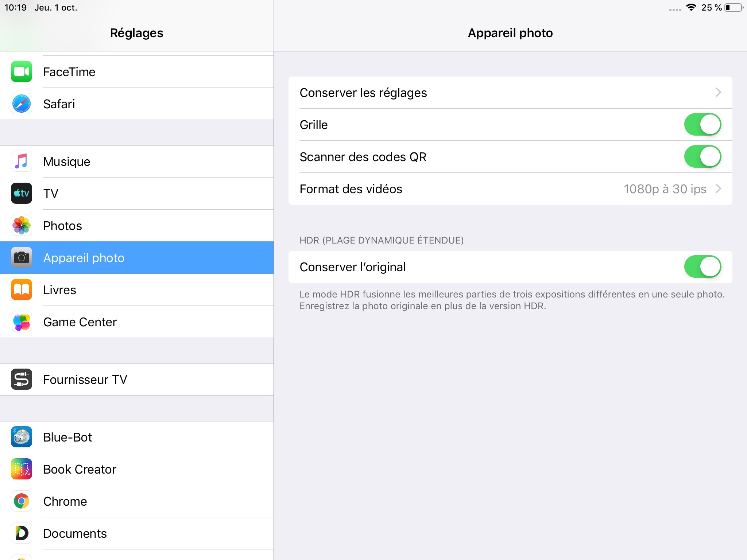This screenshot has height=560, width=747.
Task: Open Conserver les réglages chevron
Action: tap(718, 93)
